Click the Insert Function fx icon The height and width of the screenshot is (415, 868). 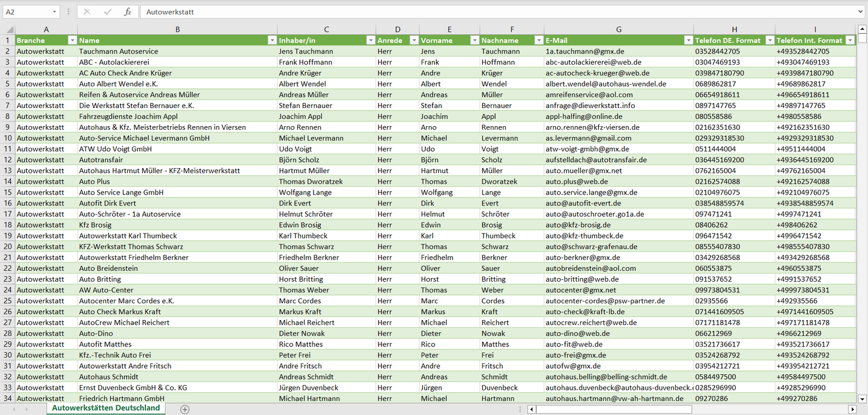pyautogui.click(x=127, y=12)
